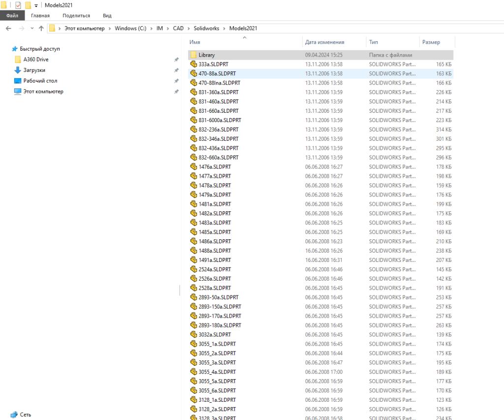
Task: Click the blue Загрузки download arrow icon
Action: [18, 70]
